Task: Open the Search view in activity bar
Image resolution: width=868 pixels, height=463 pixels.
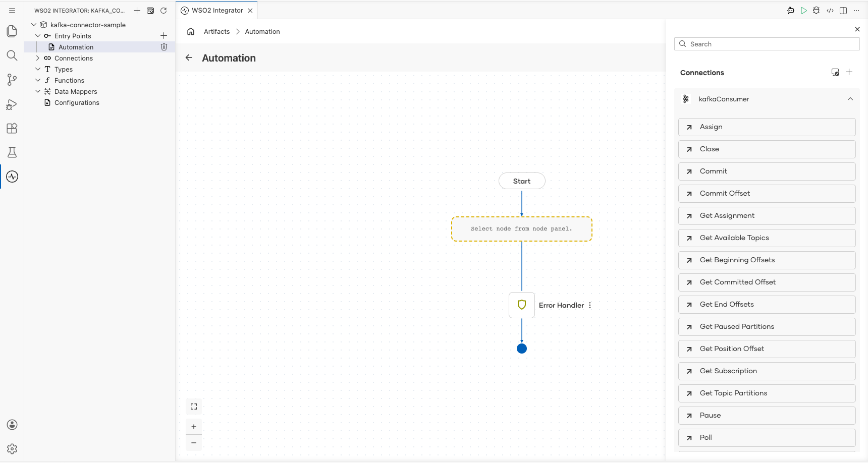Action: point(12,55)
